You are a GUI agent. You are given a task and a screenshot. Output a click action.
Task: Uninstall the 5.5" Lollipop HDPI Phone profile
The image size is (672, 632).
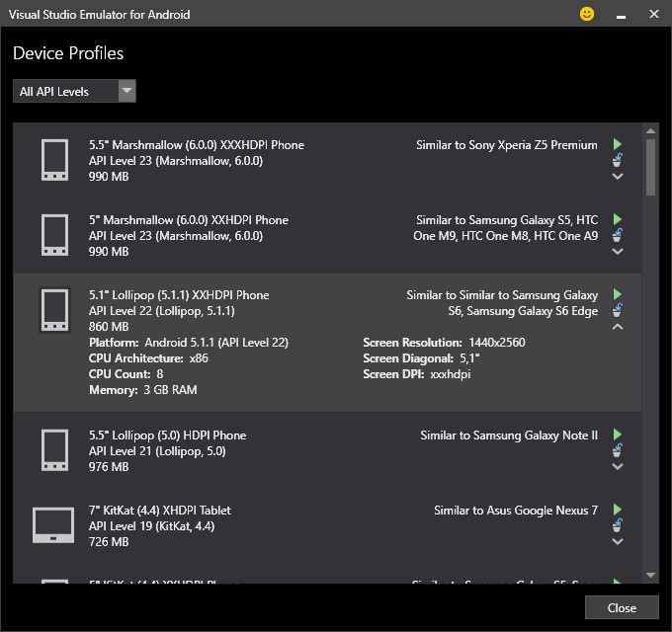point(617,450)
